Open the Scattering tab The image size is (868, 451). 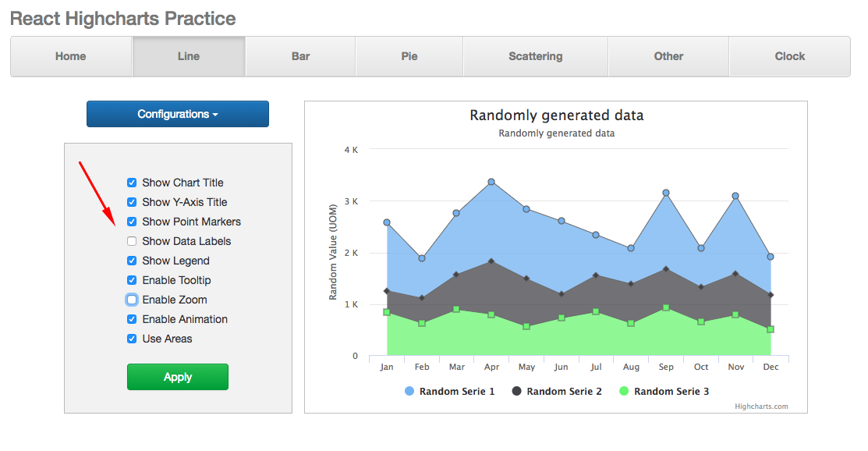[535, 56]
